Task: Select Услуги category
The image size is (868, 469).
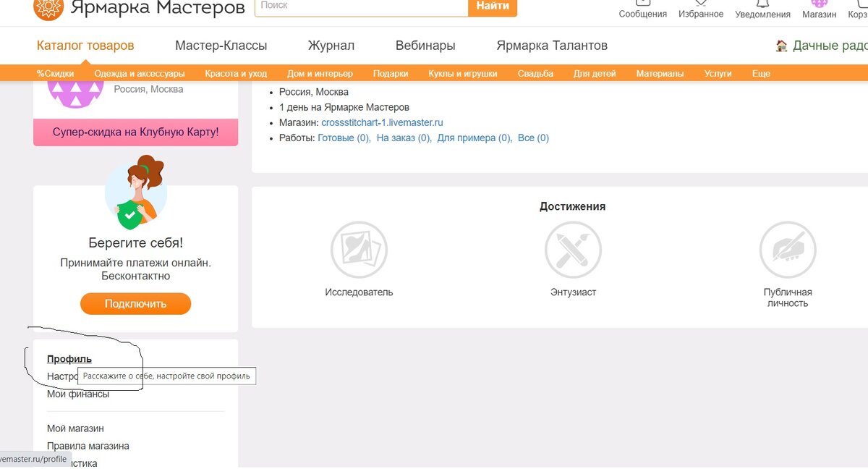Action: point(718,74)
